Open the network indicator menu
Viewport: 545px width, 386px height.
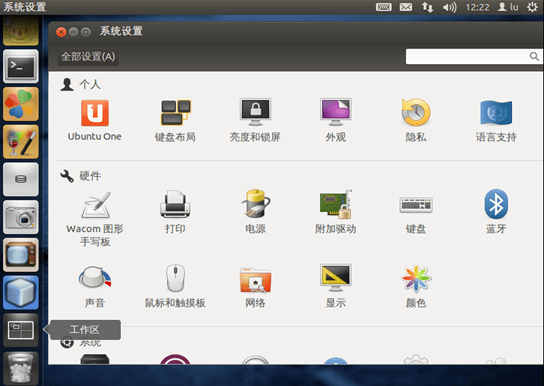[428, 7]
